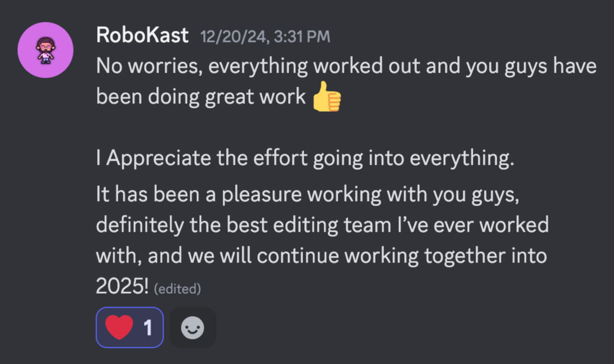Click the "(edited)" label
This screenshot has width=614, height=364.
[x=176, y=289]
